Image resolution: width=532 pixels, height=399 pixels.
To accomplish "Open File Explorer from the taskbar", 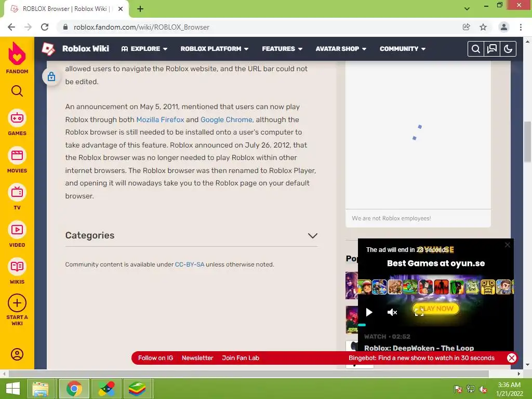I will tap(41, 389).
